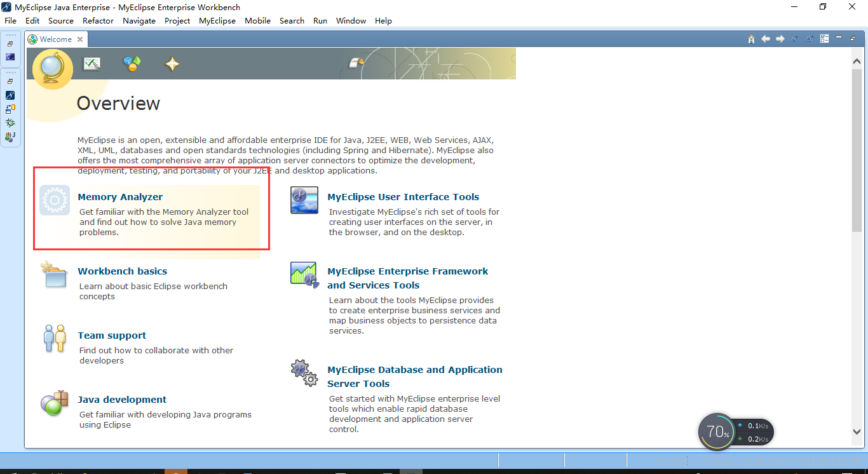Navigate back with the left arrow

tap(766, 39)
